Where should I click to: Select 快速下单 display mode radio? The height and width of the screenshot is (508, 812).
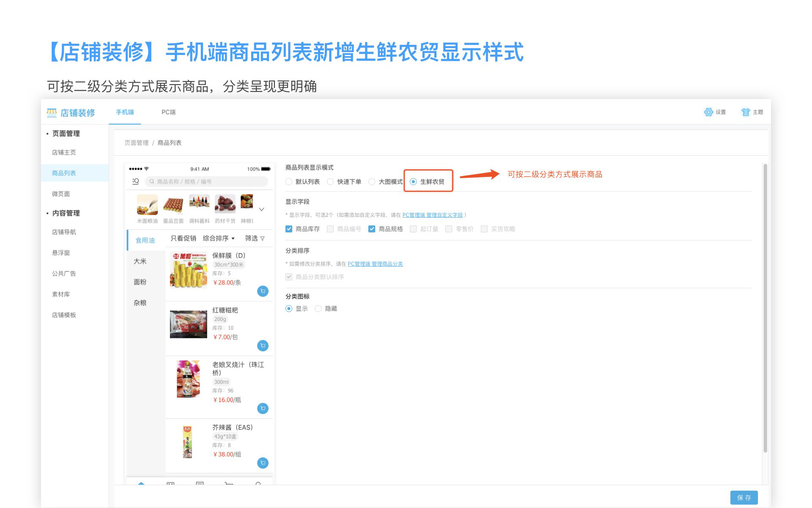pyautogui.click(x=331, y=182)
